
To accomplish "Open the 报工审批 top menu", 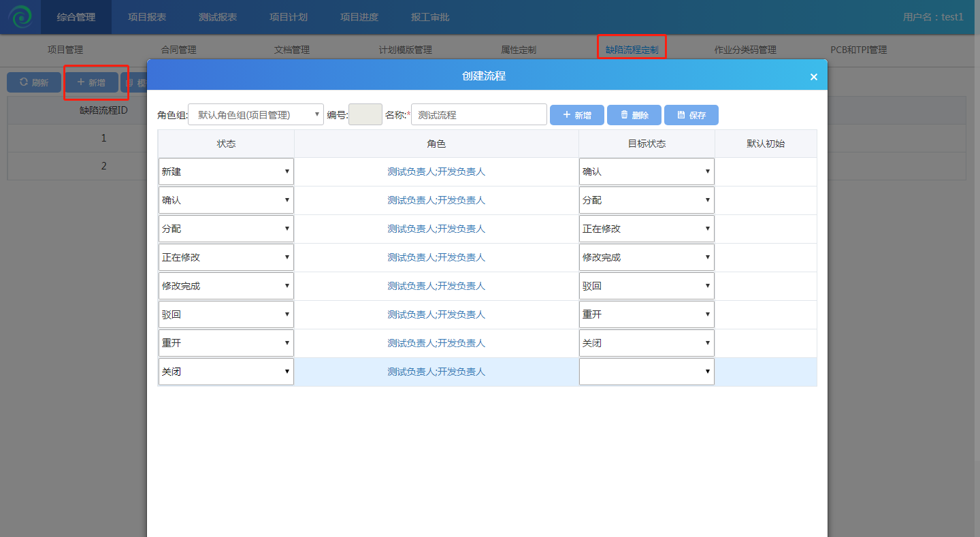I will tap(430, 17).
